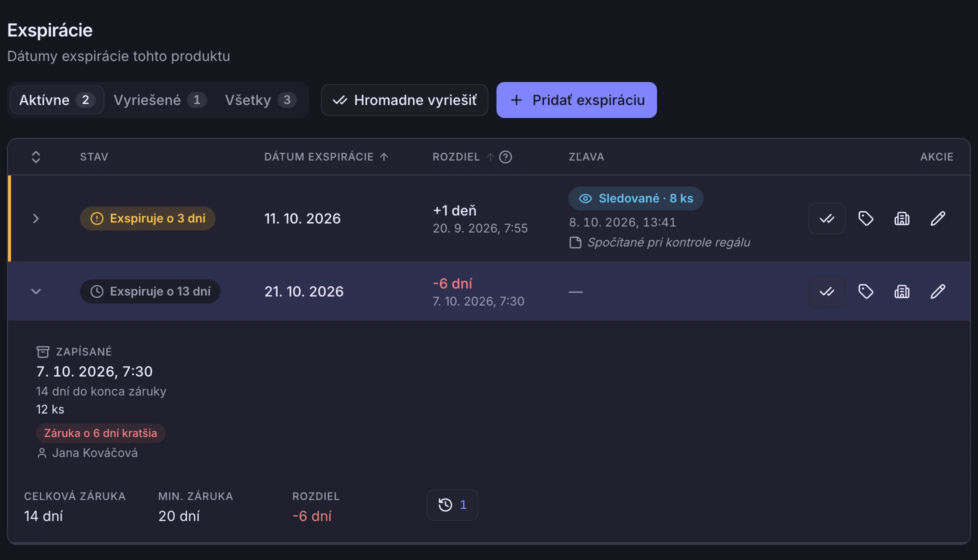Image resolution: width=978 pixels, height=560 pixels.
Task: Click Hromadne vyriešiť button
Action: coord(404,100)
